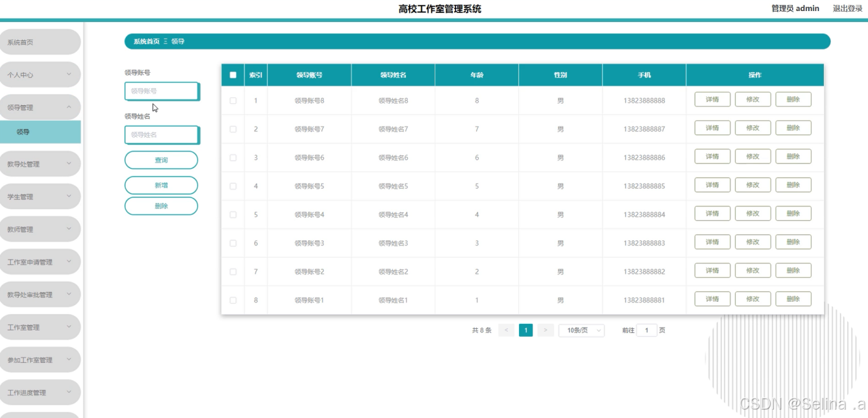Click the 前往 page number input
The height and width of the screenshot is (418, 868).
(647, 330)
